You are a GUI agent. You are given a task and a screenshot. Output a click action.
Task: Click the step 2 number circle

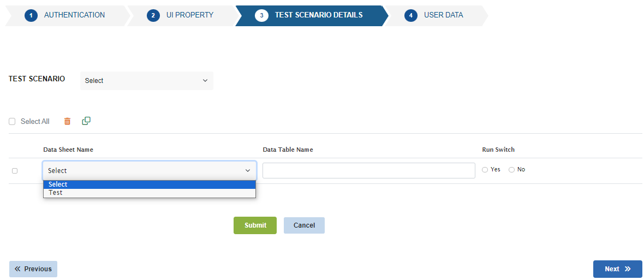[x=153, y=15]
